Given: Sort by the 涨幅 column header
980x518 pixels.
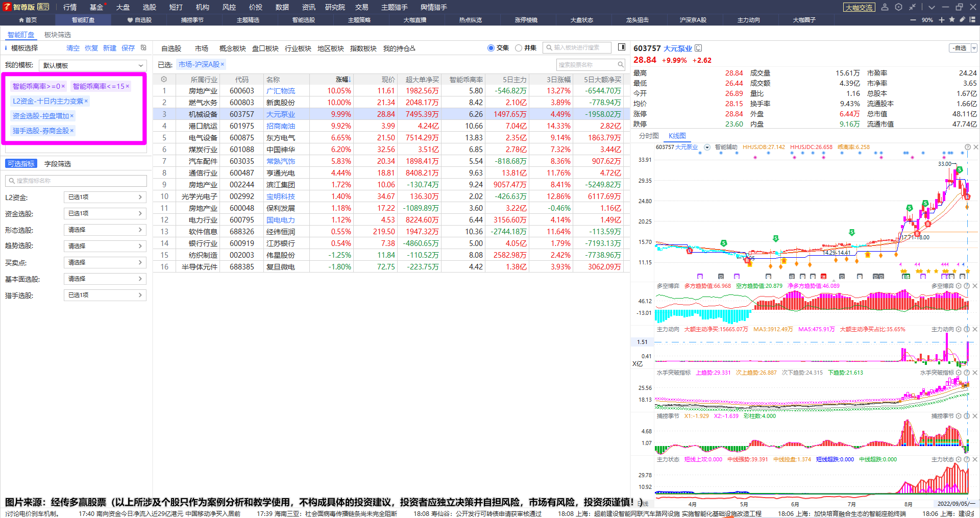Looking at the screenshot, I should point(343,80).
